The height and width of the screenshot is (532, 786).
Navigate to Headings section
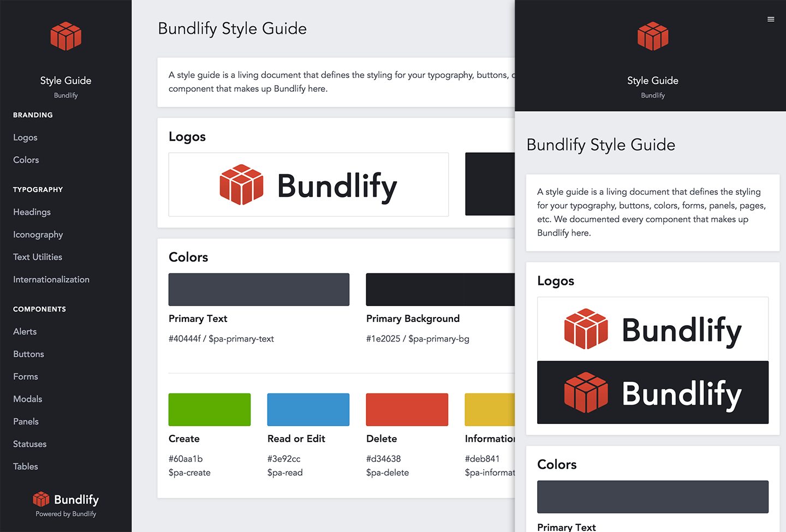coord(32,212)
